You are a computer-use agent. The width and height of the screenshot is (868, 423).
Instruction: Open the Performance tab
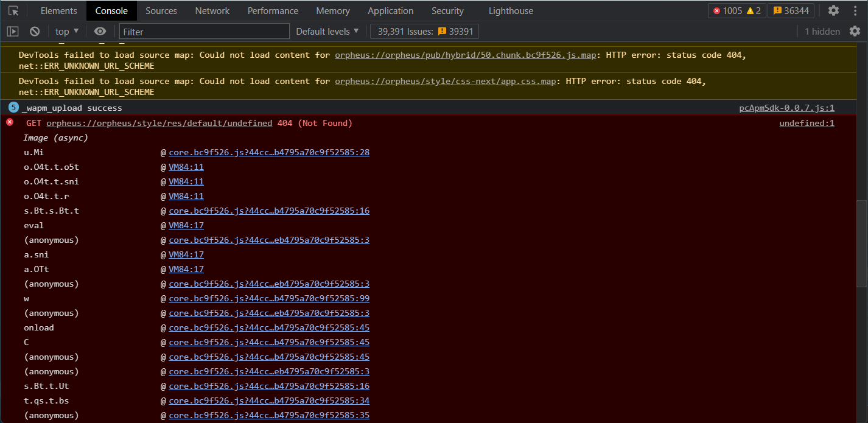tap(273, 10)
